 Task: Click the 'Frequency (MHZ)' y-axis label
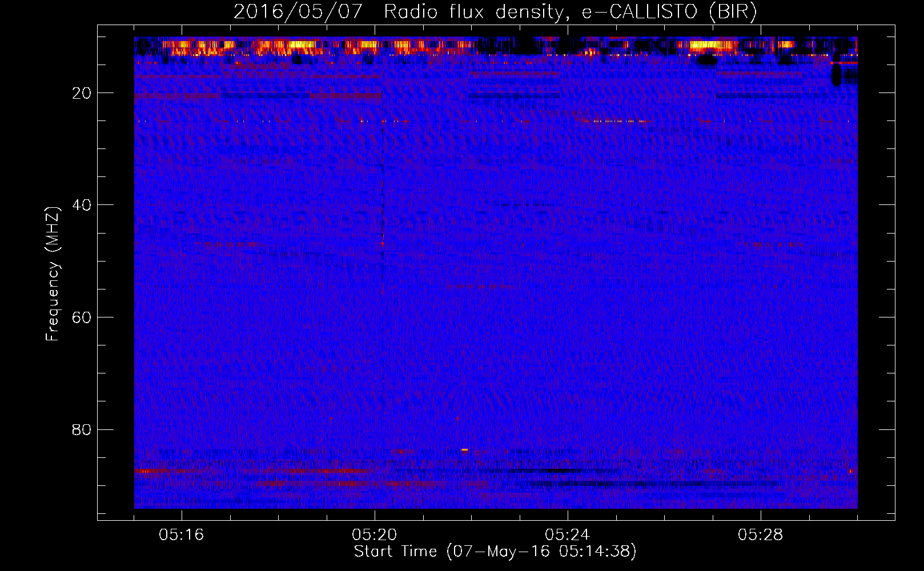tap(53, 274)
